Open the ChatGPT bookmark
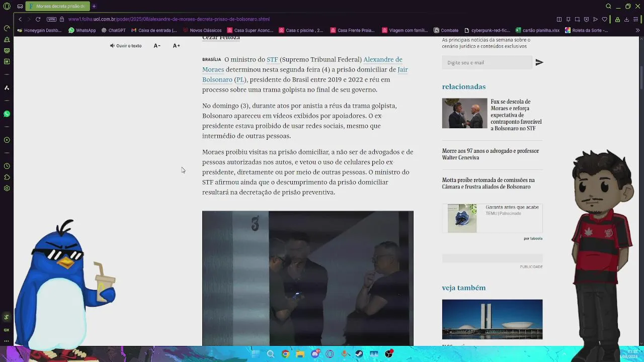The height and width of the screenshot is (362, 644). 114,30
